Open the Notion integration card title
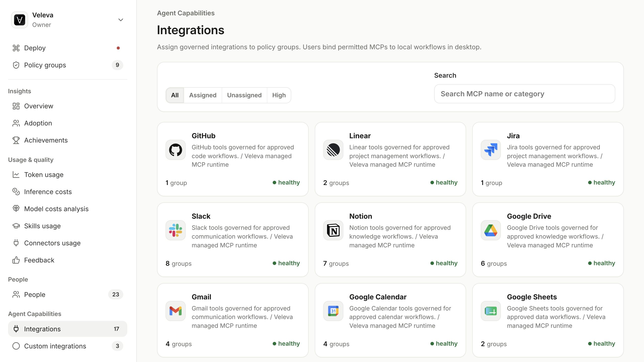644x362 pixels. tap(360, 216)
